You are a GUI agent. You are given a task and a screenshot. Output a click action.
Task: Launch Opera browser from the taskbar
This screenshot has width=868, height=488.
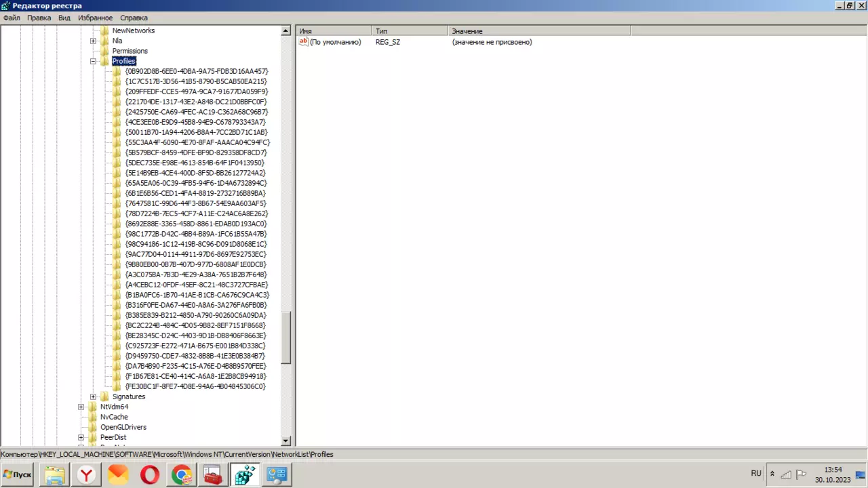coord(150,475)
